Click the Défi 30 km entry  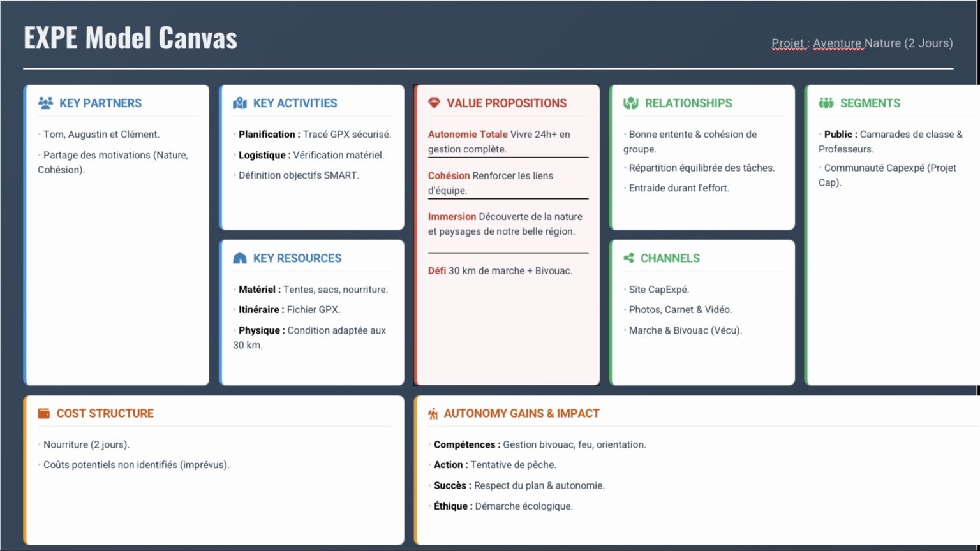500,270
